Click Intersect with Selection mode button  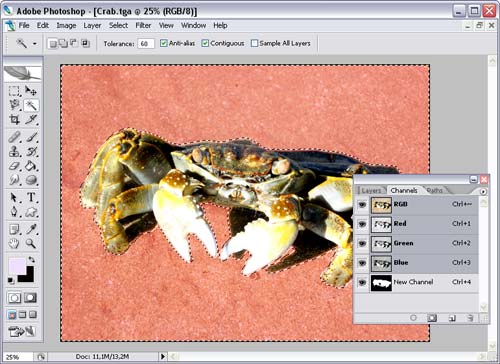[85, 44]
